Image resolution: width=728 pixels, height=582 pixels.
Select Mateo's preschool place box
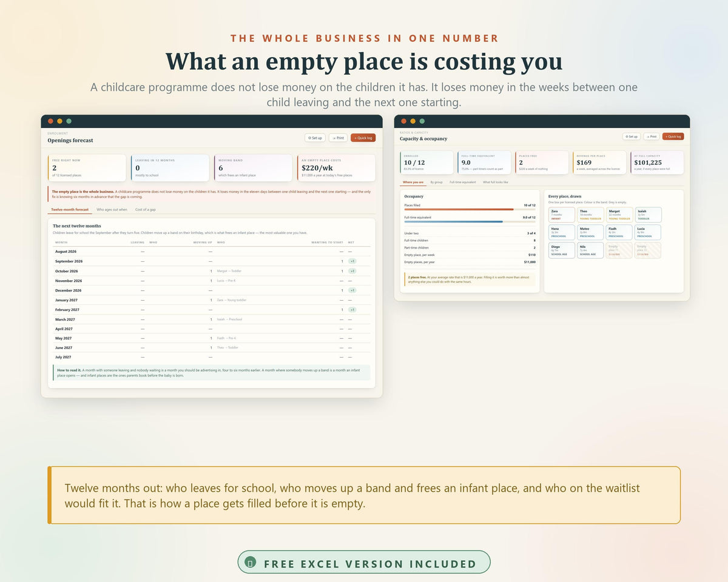(x=590, y=233)
